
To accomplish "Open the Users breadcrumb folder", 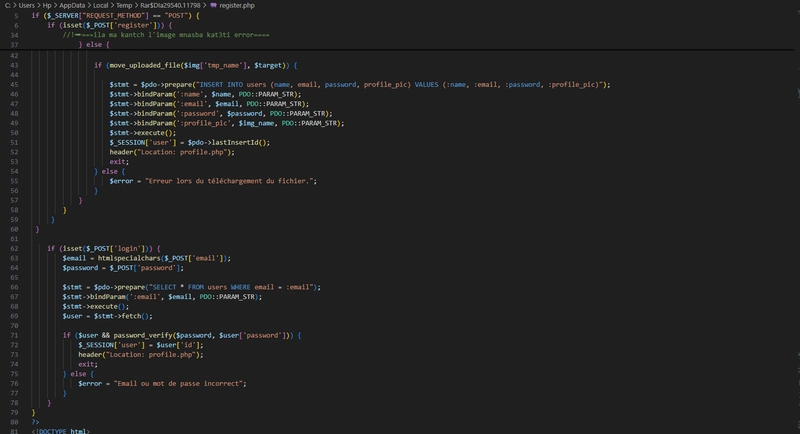I will (27, 5).
